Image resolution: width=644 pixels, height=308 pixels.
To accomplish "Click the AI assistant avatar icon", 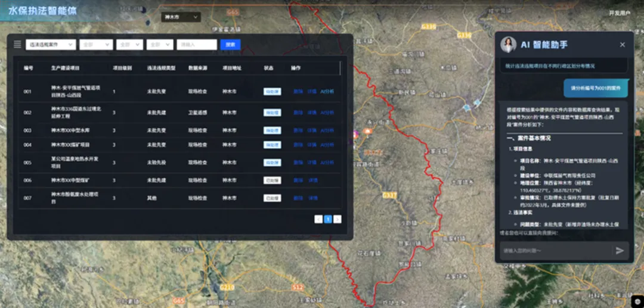I will pos(508,45).
